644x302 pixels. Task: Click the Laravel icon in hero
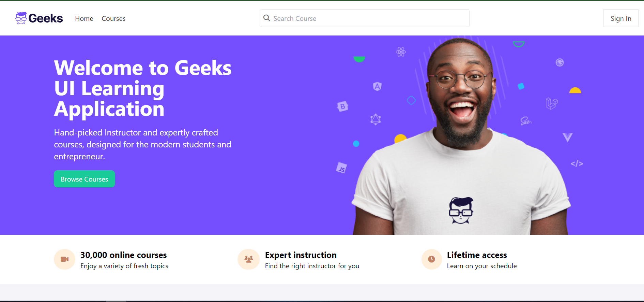click(552, 103)
